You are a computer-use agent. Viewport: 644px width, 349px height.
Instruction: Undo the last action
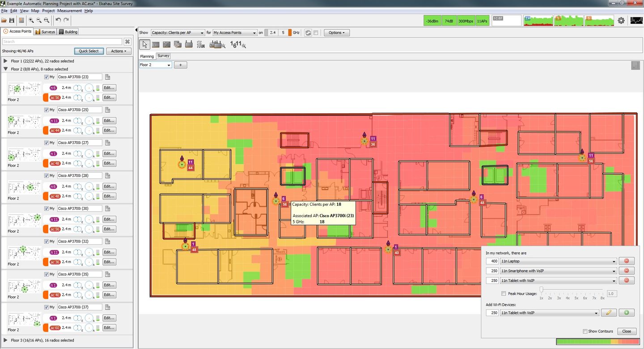[x=58, y=20]
